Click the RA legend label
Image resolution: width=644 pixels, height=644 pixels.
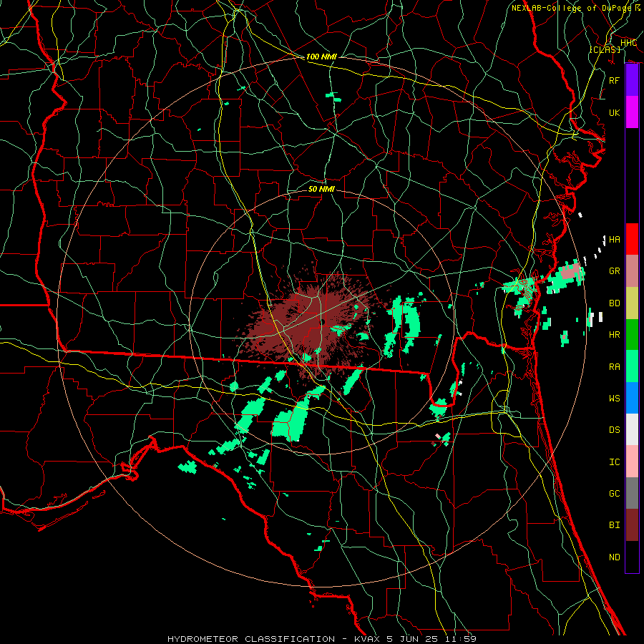tap(614, 366)
